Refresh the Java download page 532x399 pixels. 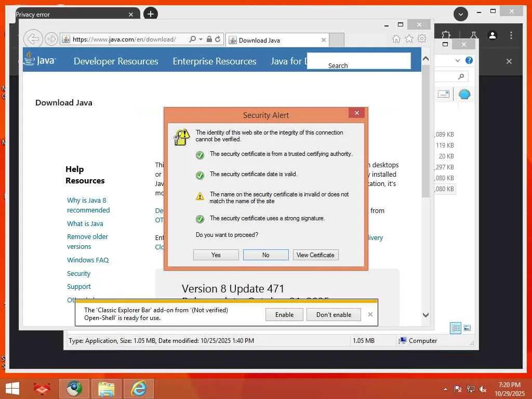pos(218,39)
